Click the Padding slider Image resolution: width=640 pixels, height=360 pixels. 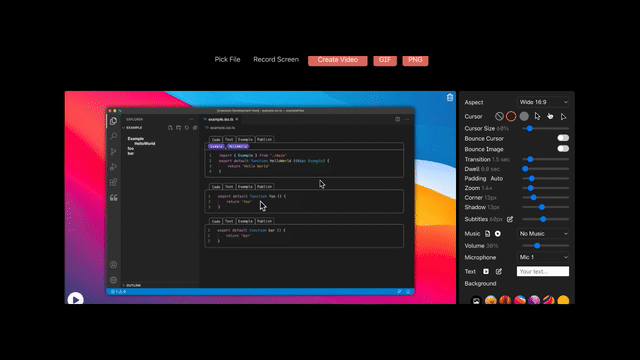tap(546, 178)
